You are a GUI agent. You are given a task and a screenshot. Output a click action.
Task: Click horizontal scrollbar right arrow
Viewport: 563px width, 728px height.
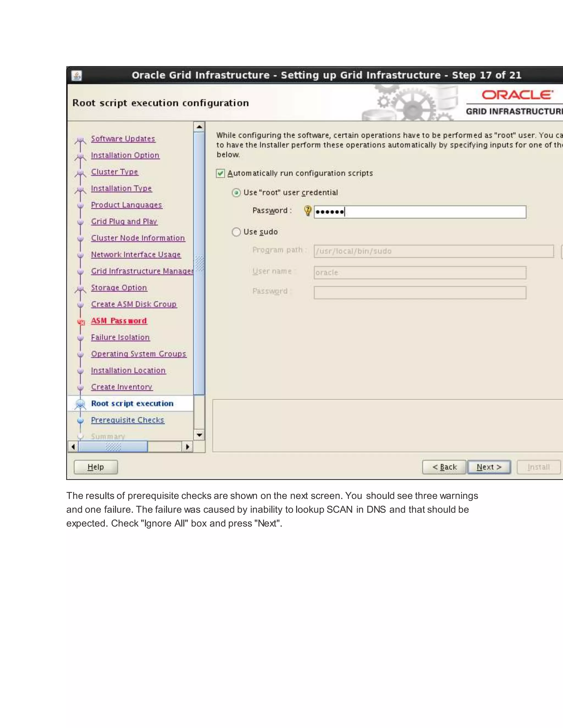(187, 446)
